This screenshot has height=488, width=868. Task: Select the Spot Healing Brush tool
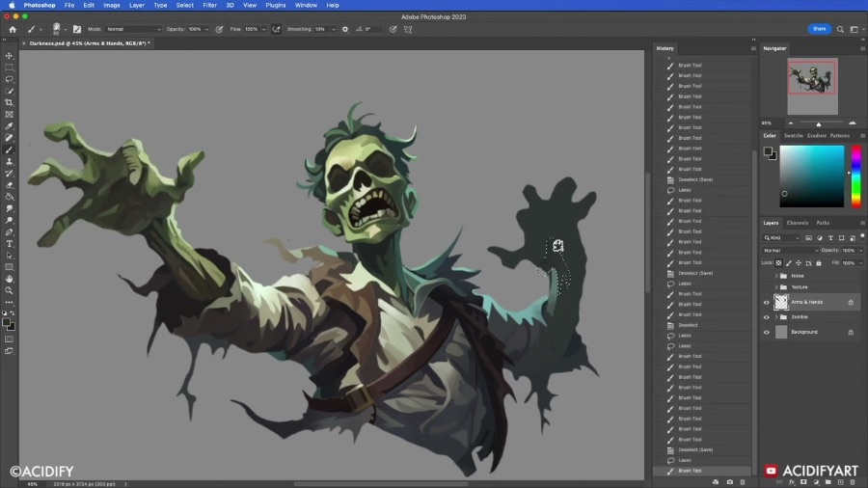[x=9, y=138]
